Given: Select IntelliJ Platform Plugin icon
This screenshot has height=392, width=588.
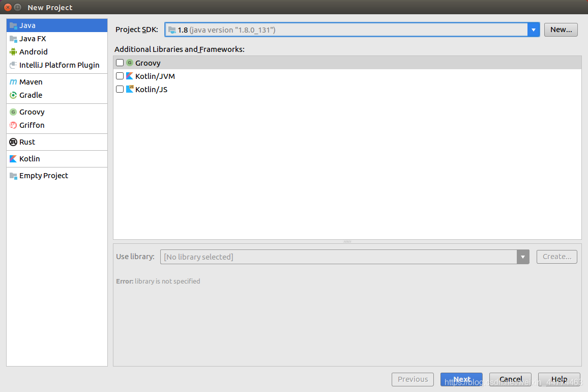Looking at the screenshot, I should [13, 65].
